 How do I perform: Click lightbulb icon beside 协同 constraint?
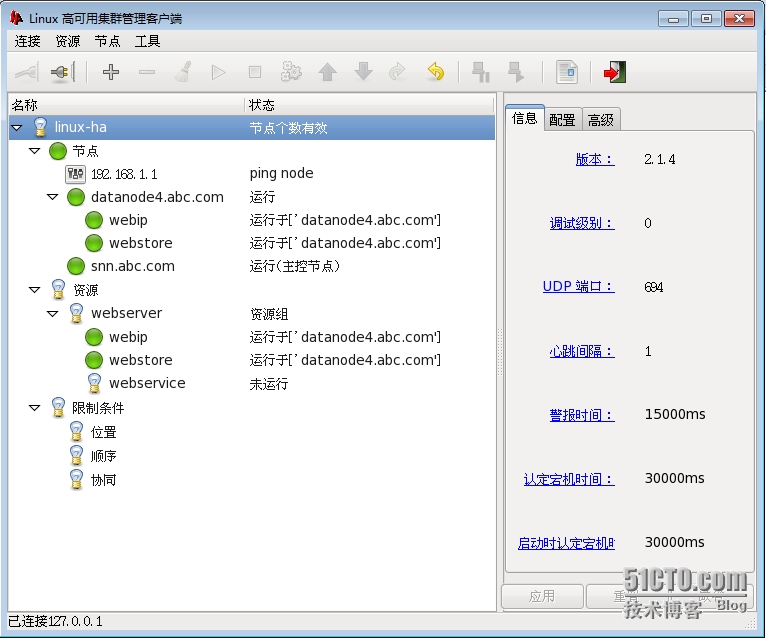(x=76, y=480)
